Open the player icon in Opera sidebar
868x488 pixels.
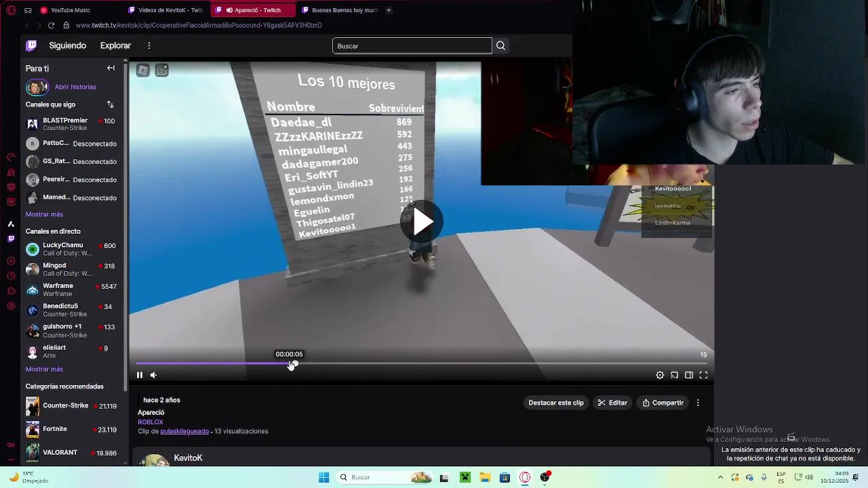[x=11, y=261]
